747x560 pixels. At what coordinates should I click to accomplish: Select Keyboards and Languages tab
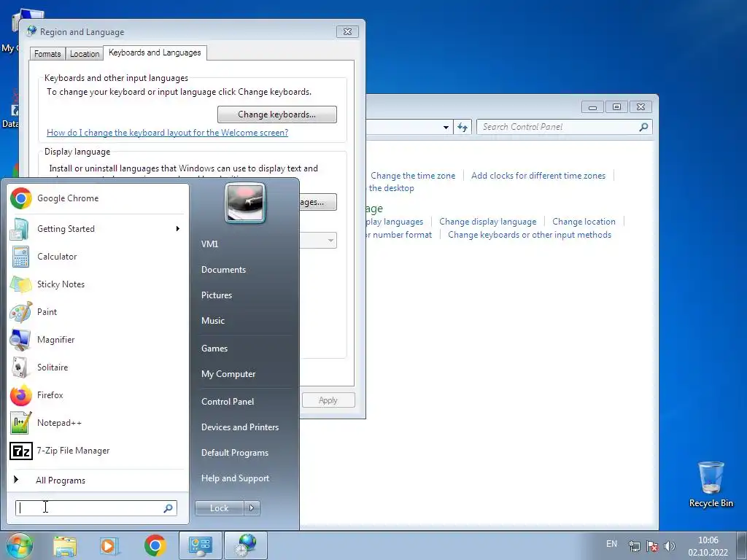click(155, 52)
